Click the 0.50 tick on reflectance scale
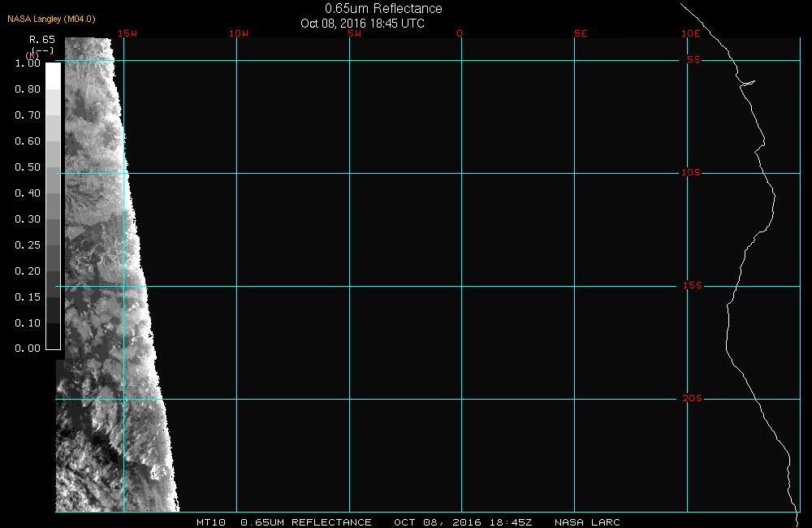Viewport: 812px width, 528px height. [28, 167]
